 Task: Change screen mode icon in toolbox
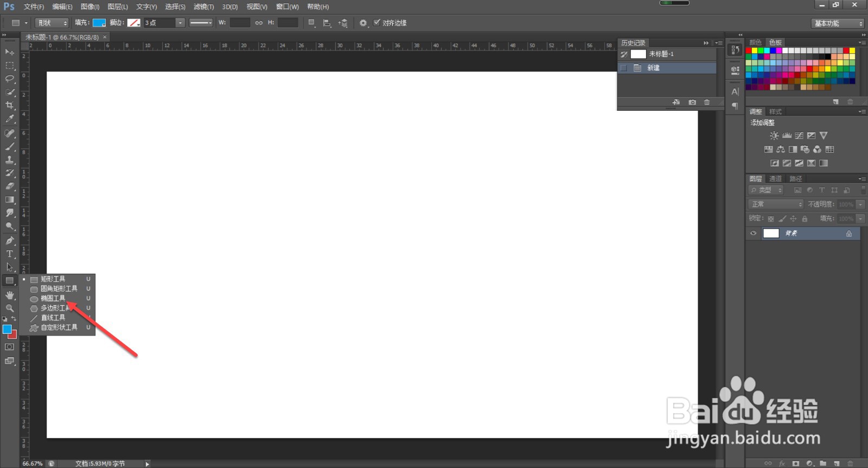[10, 361]
